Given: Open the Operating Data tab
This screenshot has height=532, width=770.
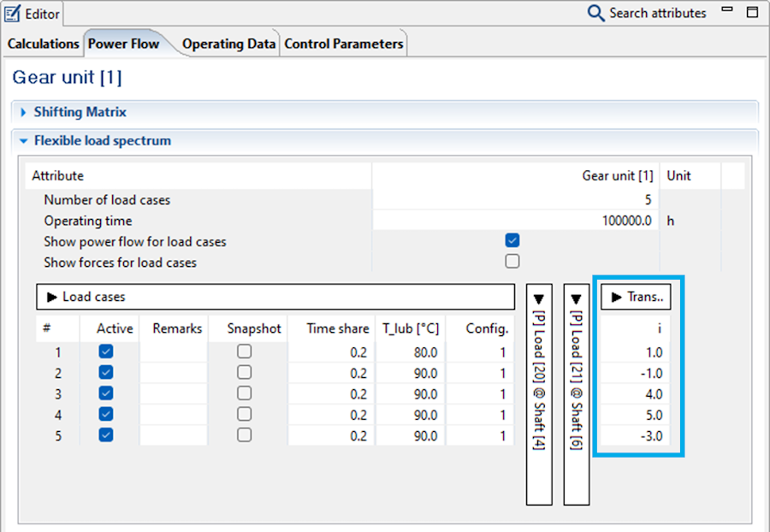Looking at the screenshot, I should [x=228, y=44].
